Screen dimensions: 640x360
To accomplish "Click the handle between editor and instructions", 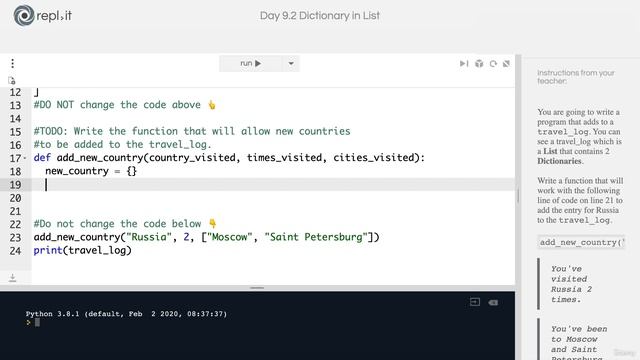I will point(518,196).
